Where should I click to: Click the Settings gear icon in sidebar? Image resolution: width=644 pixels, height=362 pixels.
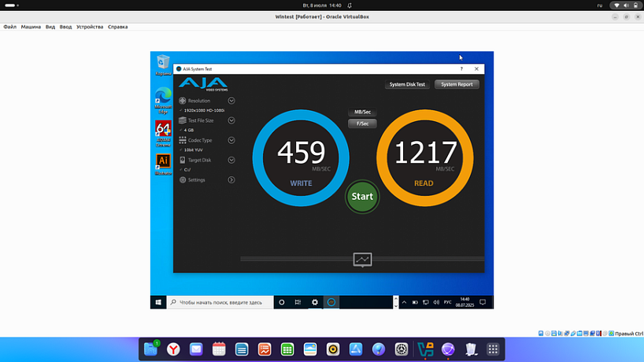pos(183,179)
